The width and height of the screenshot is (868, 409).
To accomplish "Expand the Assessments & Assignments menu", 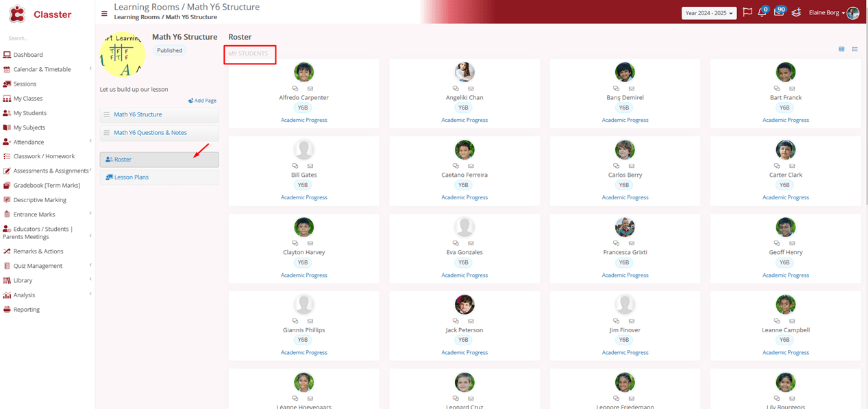I will [x=90, y=171].
